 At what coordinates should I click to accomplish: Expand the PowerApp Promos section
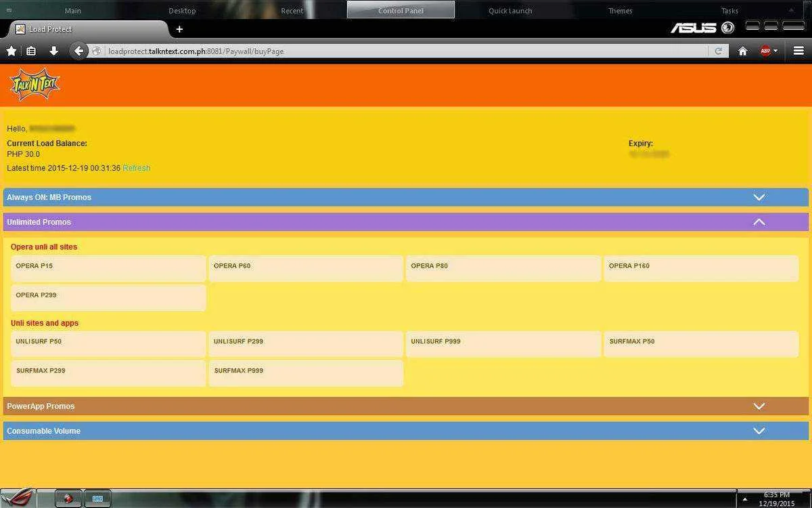point(759,406)
